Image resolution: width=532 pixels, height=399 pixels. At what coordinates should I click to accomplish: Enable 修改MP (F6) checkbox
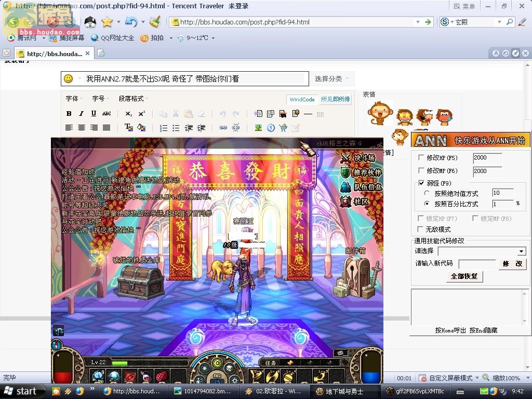421,170
